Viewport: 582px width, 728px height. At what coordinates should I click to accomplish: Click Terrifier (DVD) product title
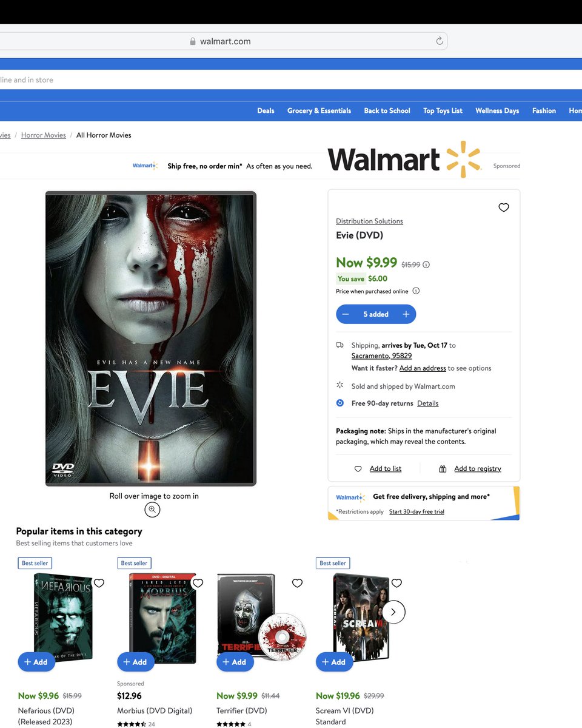coord(242,710)
